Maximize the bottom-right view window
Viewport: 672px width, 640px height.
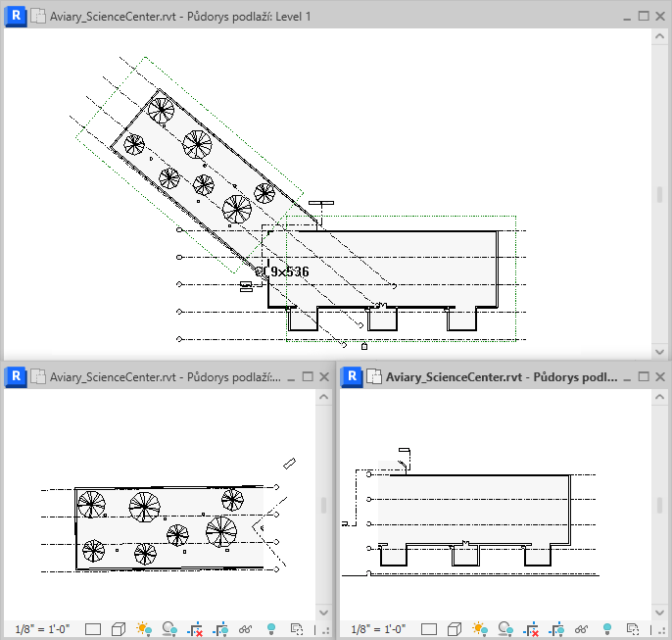tap(644, 376)
